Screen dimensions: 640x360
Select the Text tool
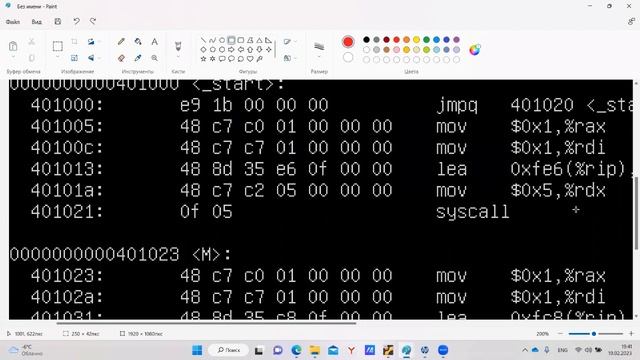[x=154, y=42]
